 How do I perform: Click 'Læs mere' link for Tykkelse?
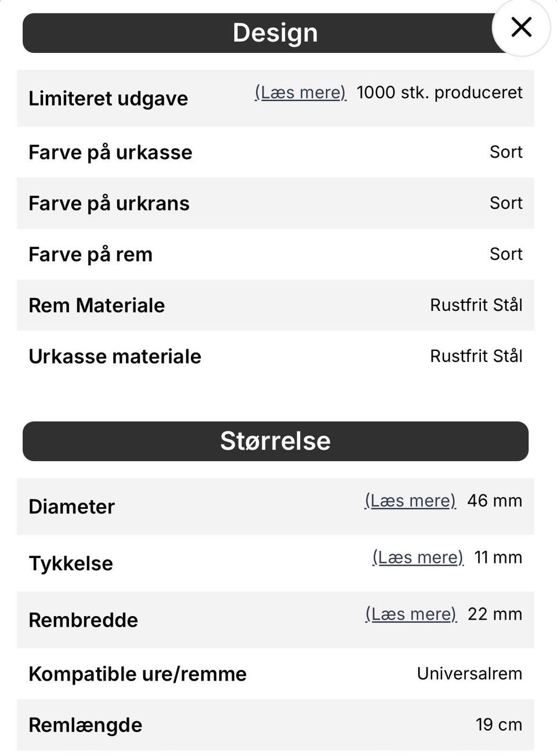pos(418,558)
